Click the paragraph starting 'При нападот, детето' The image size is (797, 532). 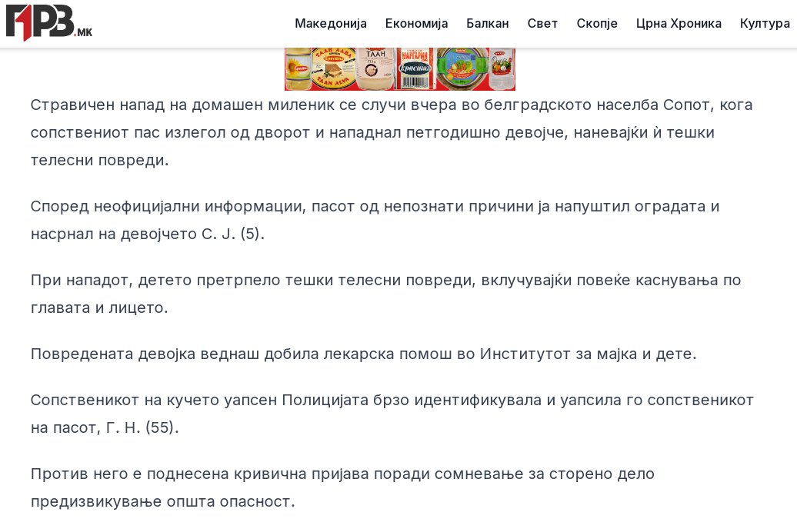(x=385, y=294)
